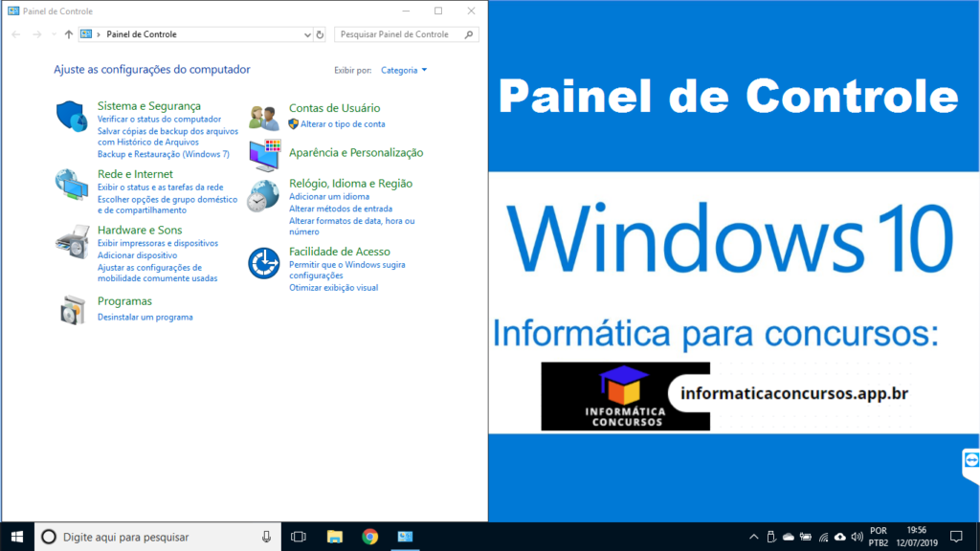Show hidden system tray icons chevron

point(754,537)
